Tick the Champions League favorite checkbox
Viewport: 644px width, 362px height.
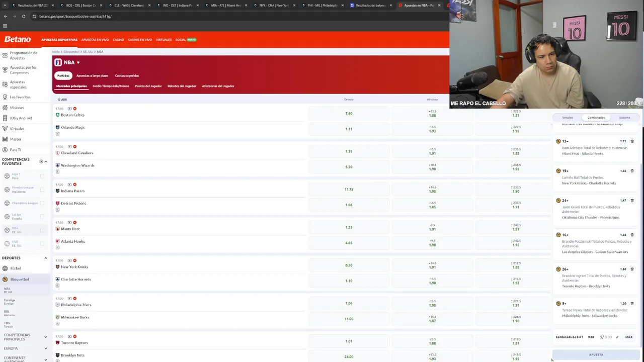point(42,203)
